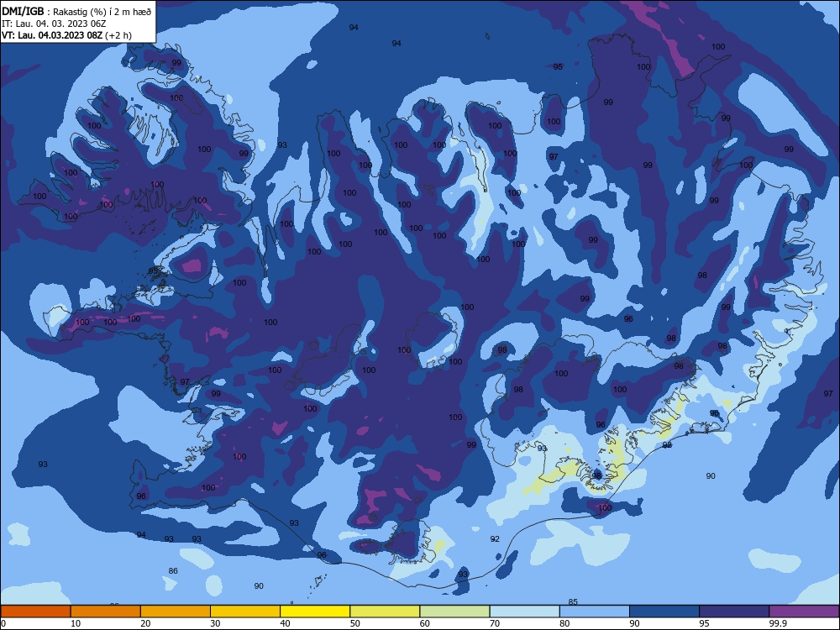Click the '85' humidity value on the map
This screenshot has height=630, width=840.
573,601
